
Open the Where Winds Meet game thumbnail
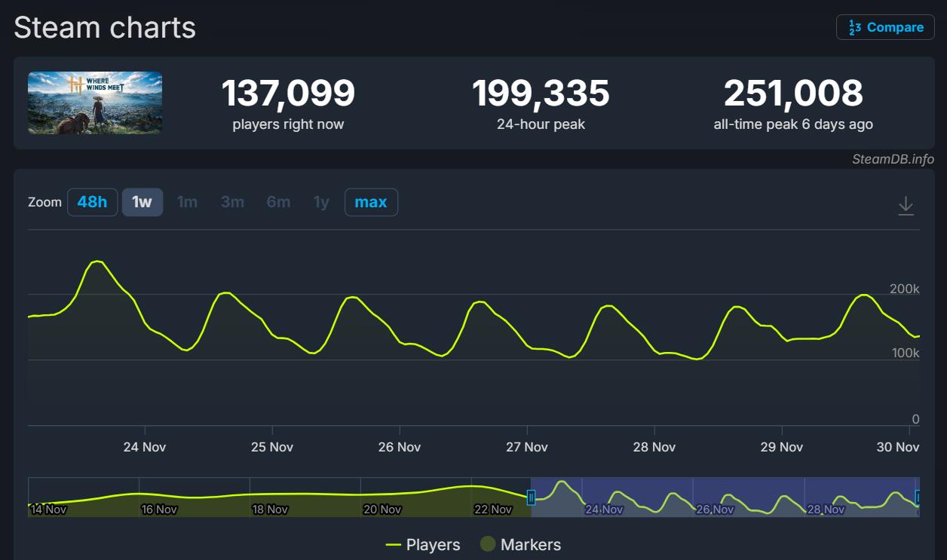(x=95, y=103)
